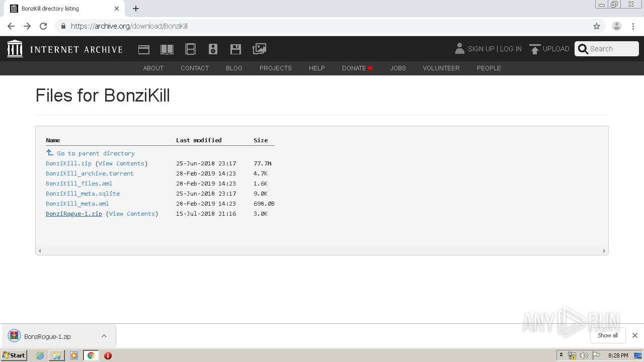This screenshot has width=644, height=362.
Task: View site security lock icon
Action: (x=63, y=26)
